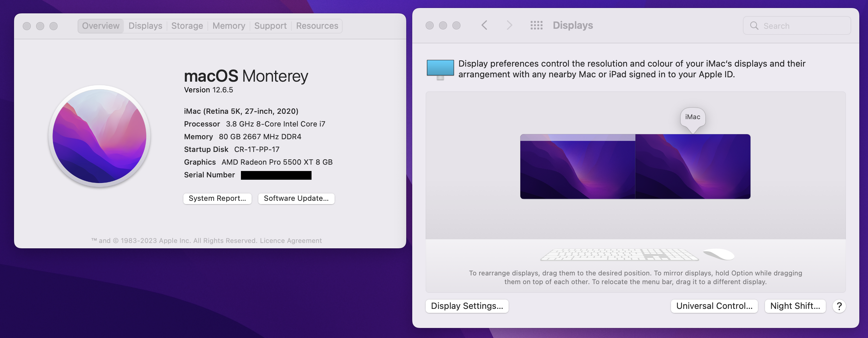Click the Processor label
868x338 pixels.
(202, 124)
